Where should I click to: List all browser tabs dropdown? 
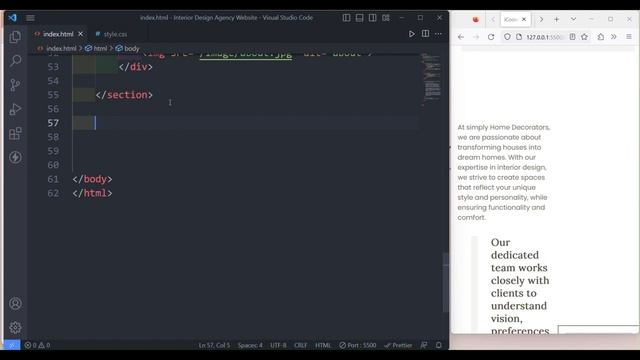(573, 19)
